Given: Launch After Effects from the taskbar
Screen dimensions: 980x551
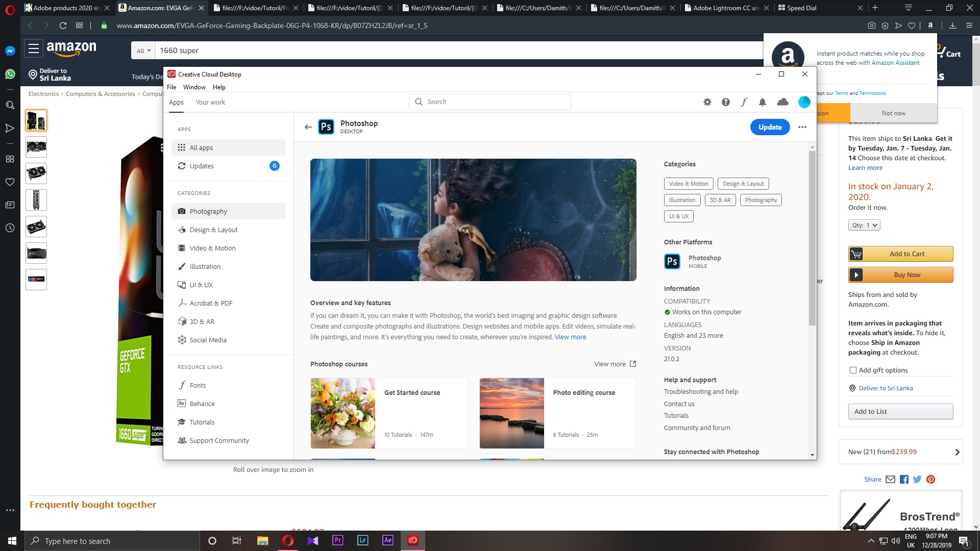Looking at the screenshot, I should click(387, 540).
